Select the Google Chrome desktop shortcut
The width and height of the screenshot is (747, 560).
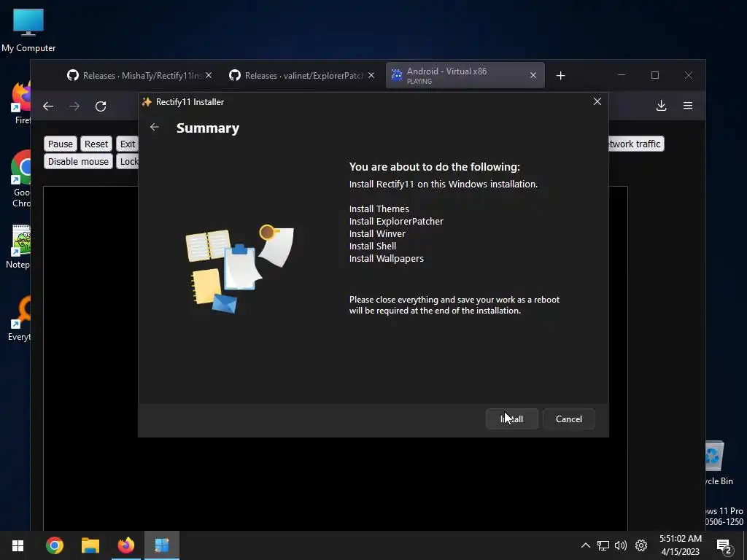(21, 179)
